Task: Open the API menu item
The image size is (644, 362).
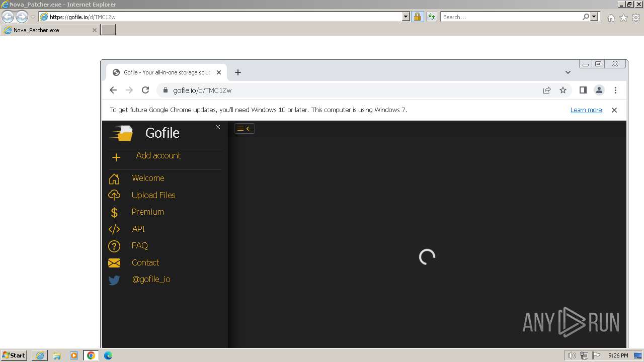Action: pos(138,229)
